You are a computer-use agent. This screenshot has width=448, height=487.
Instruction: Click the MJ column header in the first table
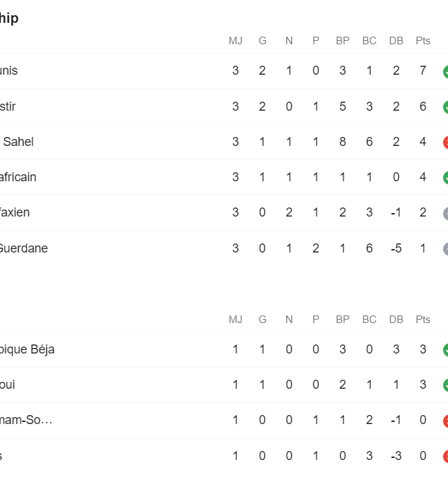pyautogui.click(x=235, y=41)
